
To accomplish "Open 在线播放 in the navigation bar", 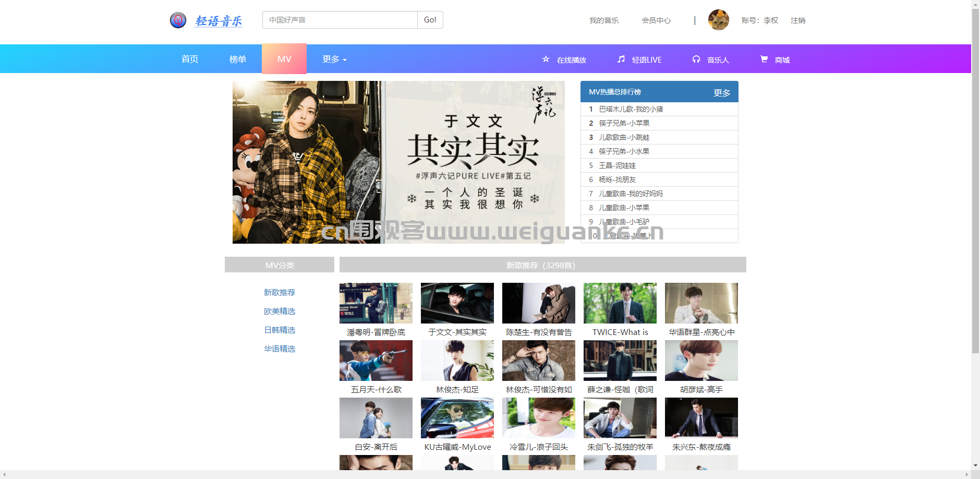I will click(x=571, y=60).
